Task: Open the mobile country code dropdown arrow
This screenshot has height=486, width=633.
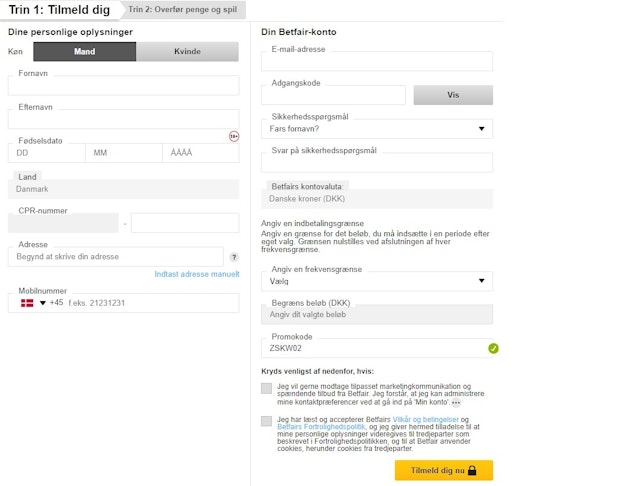Action: point(43,303)
